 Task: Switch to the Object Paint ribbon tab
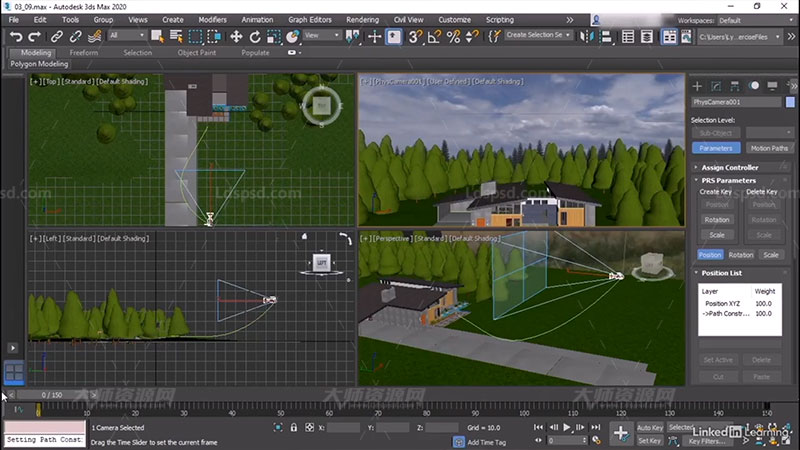(x=196, y=53)
